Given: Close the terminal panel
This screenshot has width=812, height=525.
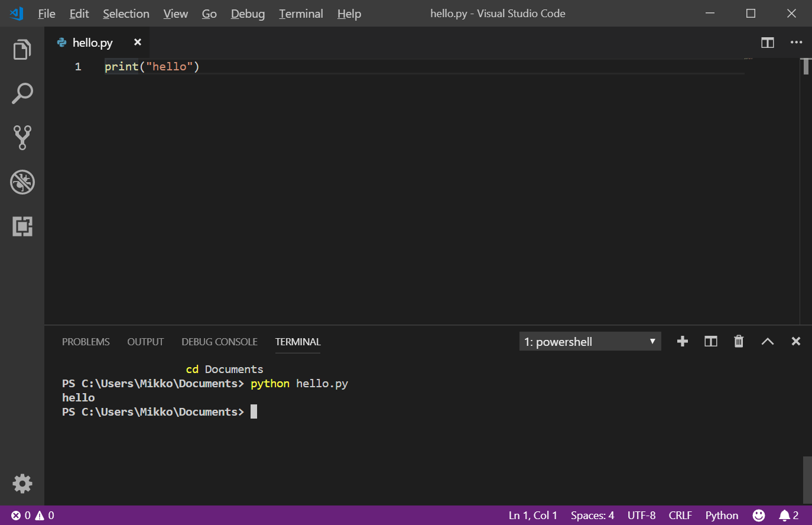Looking at the screenshot, I should pyautogui.click(x=796, y=341).
